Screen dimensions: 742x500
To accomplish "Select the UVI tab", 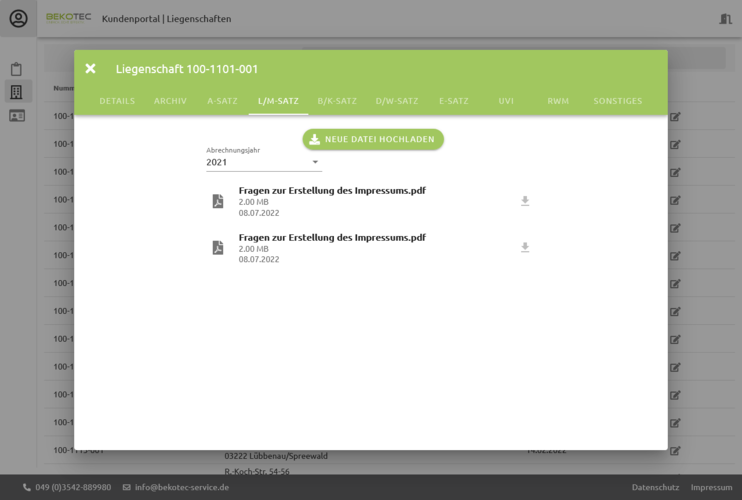I will pos(506,101).
